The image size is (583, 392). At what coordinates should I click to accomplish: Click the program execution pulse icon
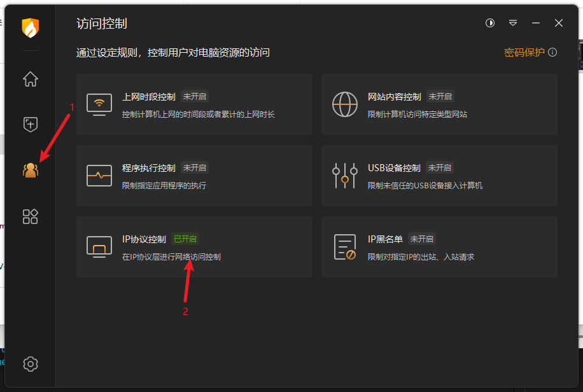pyautogui.click(x=99, y=176)
